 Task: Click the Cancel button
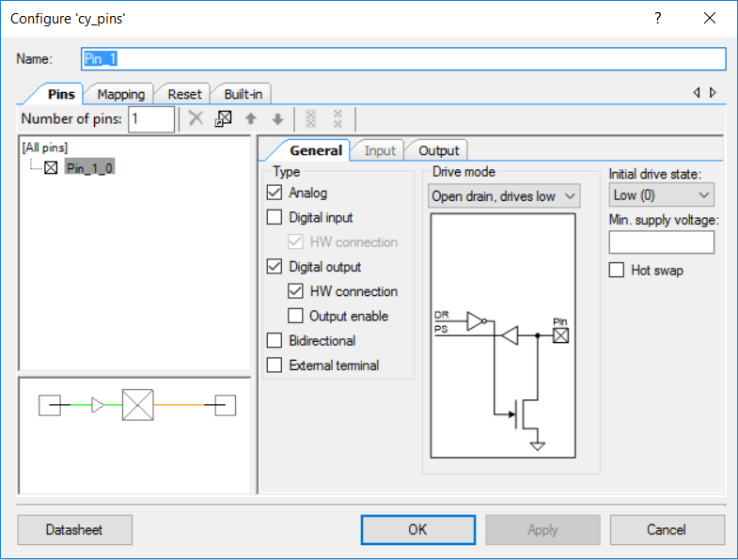click(x=667, y=530)
